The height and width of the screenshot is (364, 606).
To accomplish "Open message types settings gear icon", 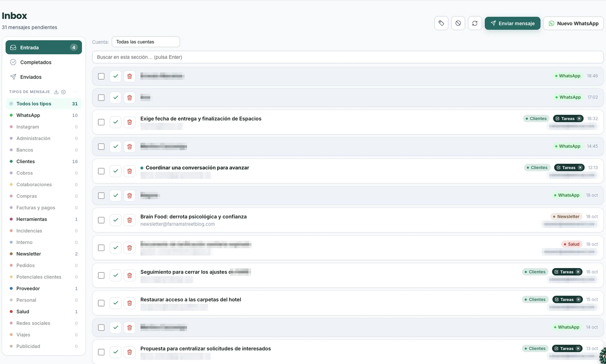I will pos(63,92).
